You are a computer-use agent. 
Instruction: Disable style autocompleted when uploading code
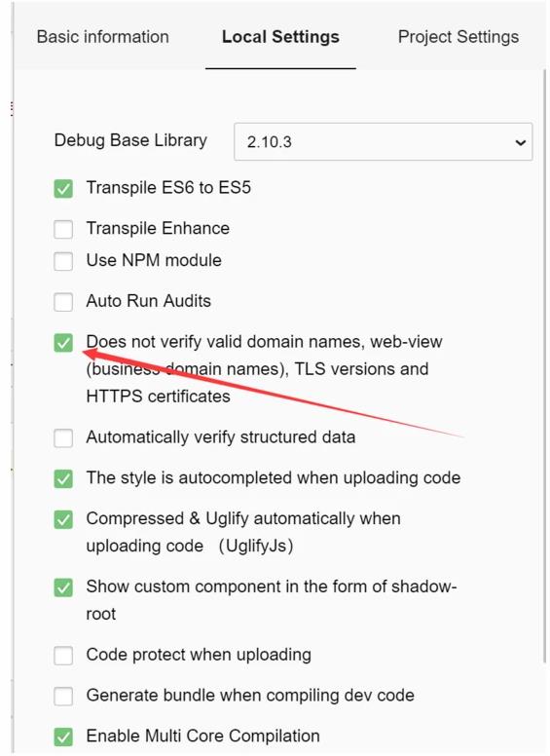63,478
